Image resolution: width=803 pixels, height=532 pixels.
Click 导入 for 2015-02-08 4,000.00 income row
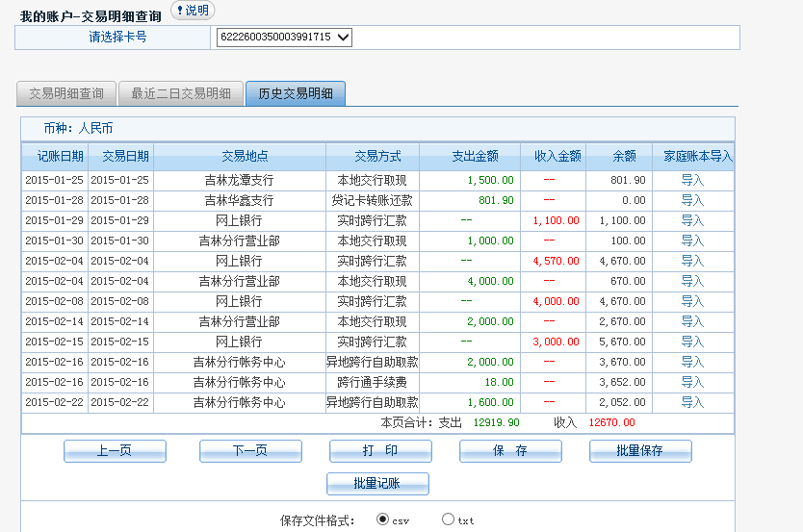coord(692,301)
